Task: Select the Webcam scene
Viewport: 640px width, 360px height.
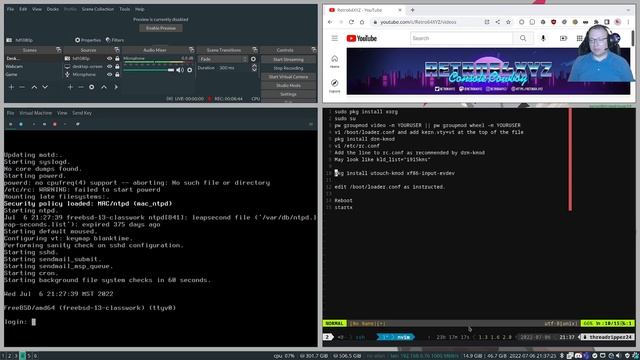Action: click(15, 67)
